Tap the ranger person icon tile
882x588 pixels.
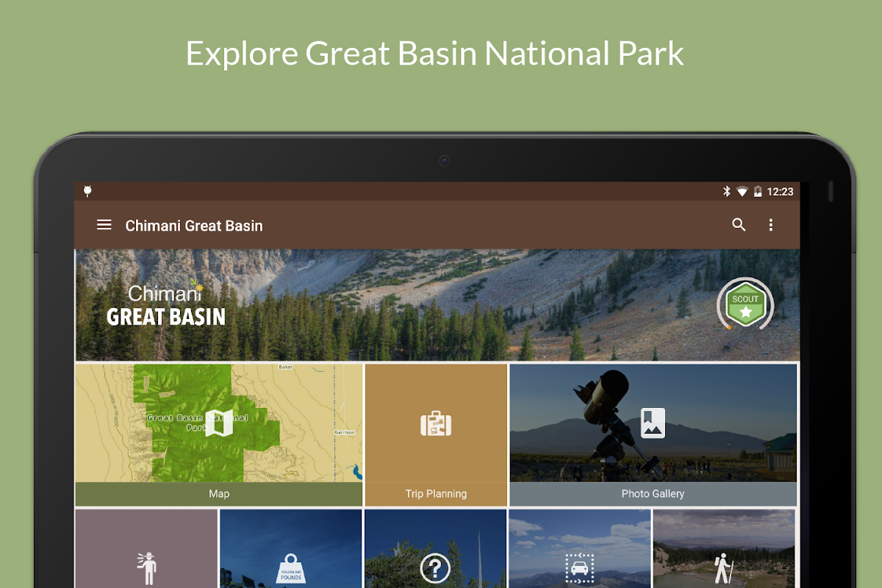(x=146, y=549)
